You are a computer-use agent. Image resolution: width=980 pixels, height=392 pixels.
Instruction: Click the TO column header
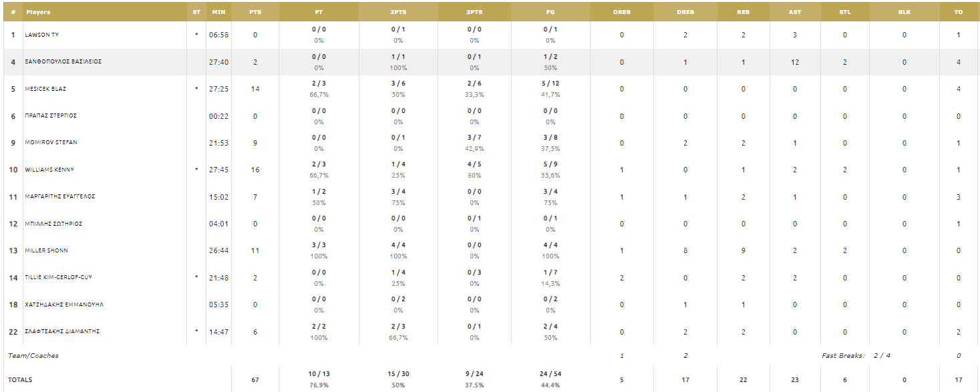pos(959,12)
